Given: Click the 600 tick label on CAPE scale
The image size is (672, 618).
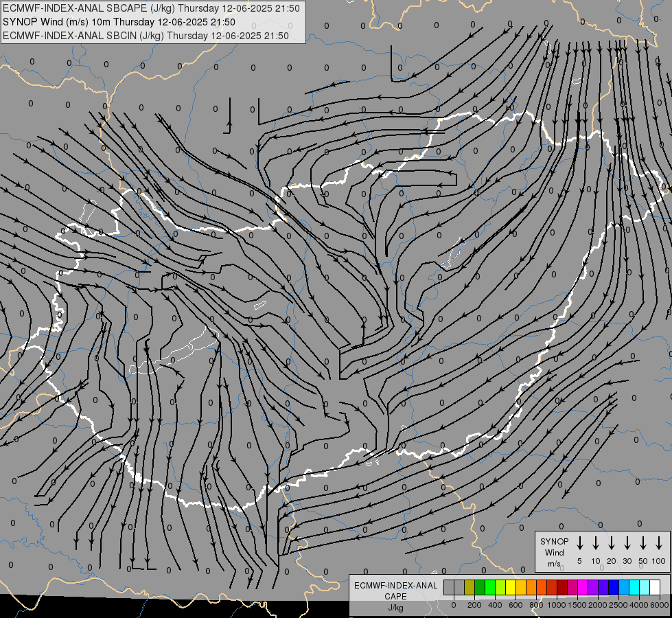Looking at the screenshot, I should (x=515, y=605).
